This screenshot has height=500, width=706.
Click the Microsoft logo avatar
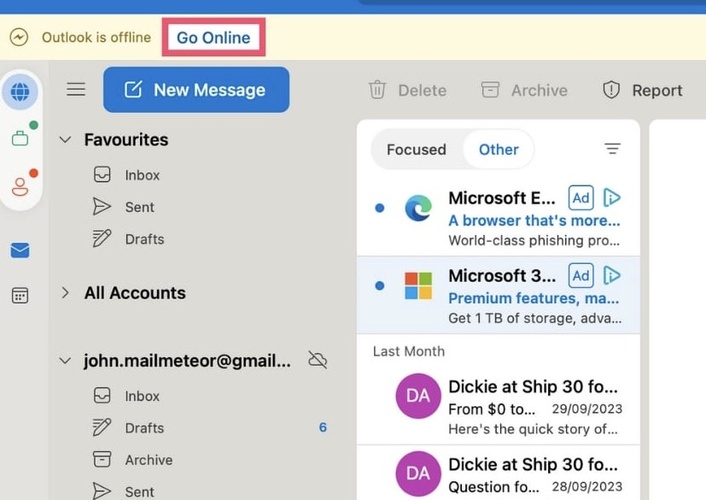pyautogui.click(x=418, y=286)
